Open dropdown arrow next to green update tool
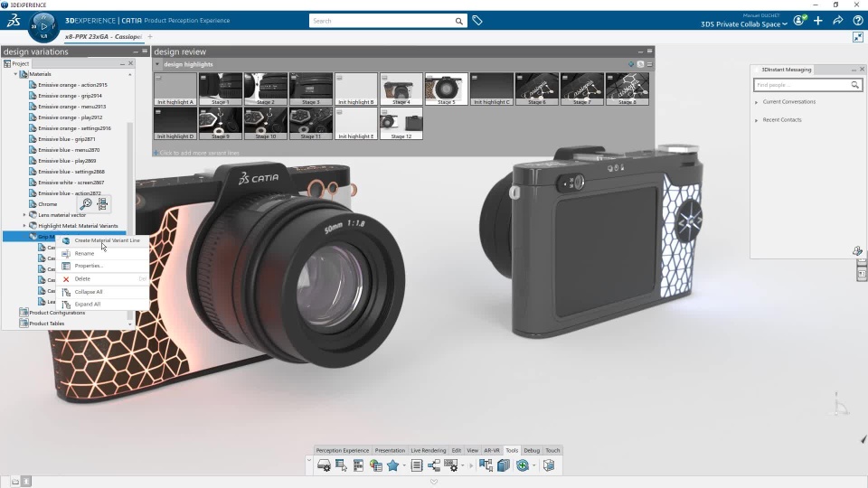Image resolution: width=868 pixels, height=488 pixels. tap(533, 466)
